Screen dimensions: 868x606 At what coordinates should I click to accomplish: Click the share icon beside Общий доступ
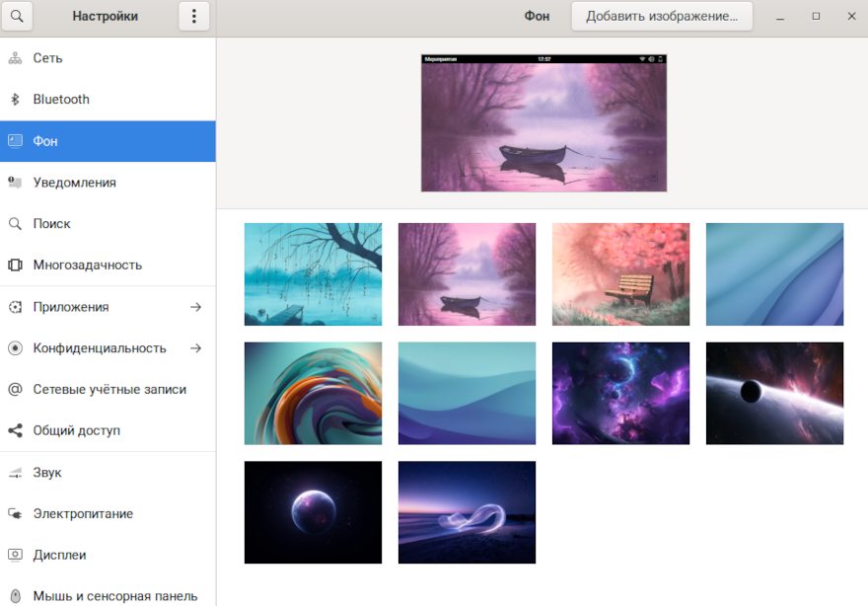pyautogui.click(x=15, y=431)
